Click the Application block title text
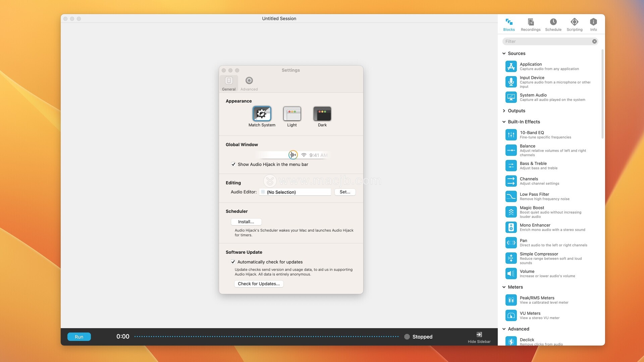This screenshot has width=644, height=362. pos(531,64)
